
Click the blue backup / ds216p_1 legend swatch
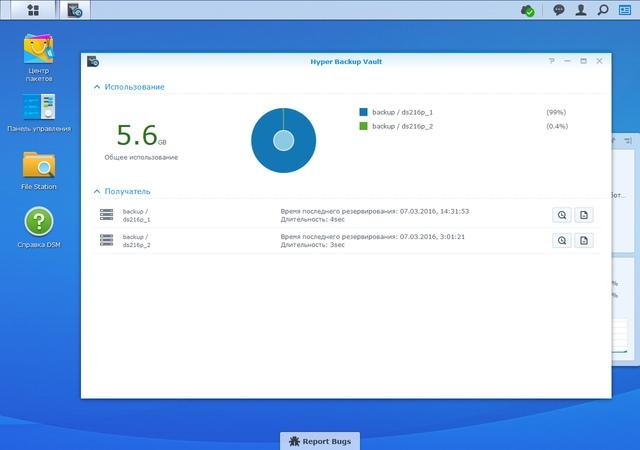(363, 112)
